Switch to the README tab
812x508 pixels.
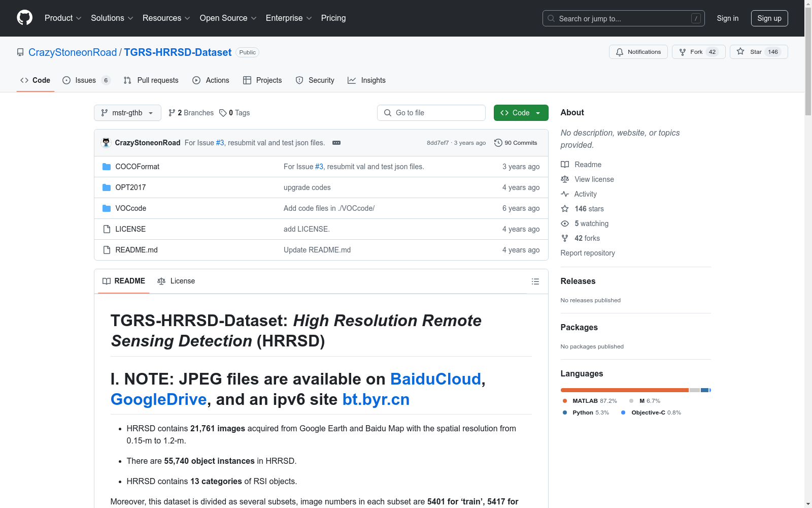coord(124,281)
